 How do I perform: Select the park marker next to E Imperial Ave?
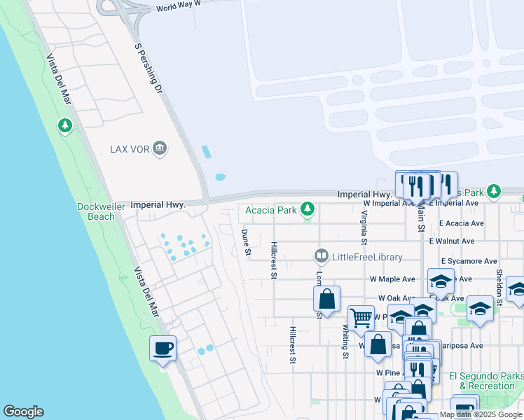(494, 192)
